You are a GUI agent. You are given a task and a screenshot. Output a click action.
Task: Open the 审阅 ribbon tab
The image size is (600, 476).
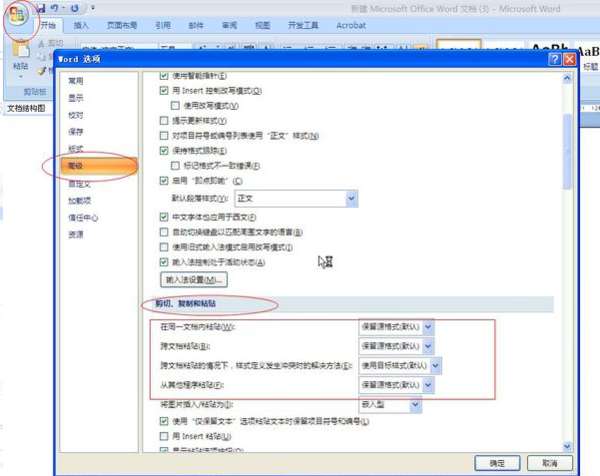pyautogui.click(x=229, y=26)
